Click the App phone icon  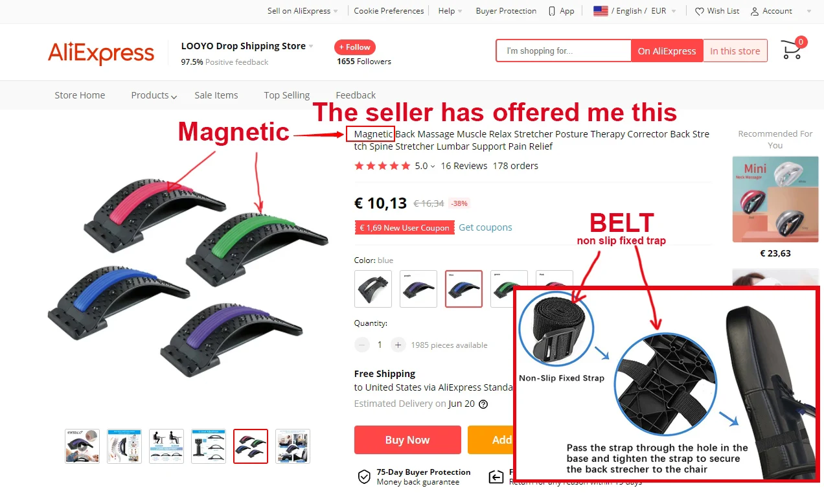point(552,11)
